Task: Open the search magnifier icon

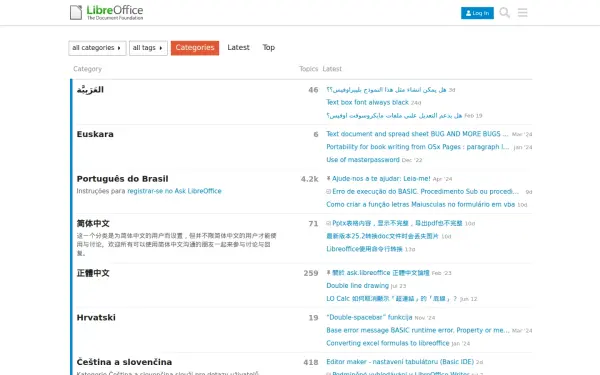Action: coord(504,13)
